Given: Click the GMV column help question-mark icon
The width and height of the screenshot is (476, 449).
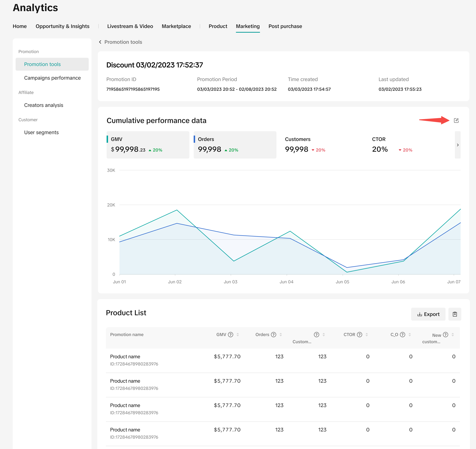Looking at the screenshot, I should (231, 334).
